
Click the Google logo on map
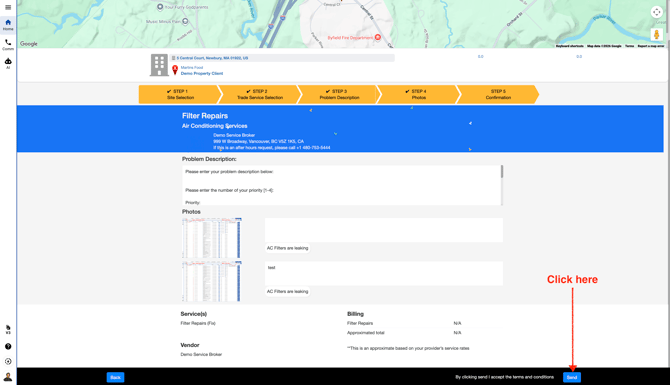point(29,44)
